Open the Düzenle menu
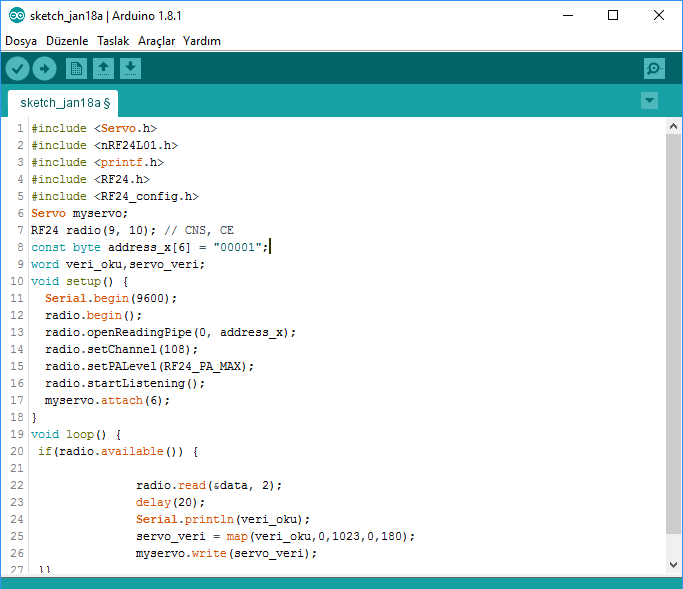The height and width of the screenshot is (589, 683). 67,41
